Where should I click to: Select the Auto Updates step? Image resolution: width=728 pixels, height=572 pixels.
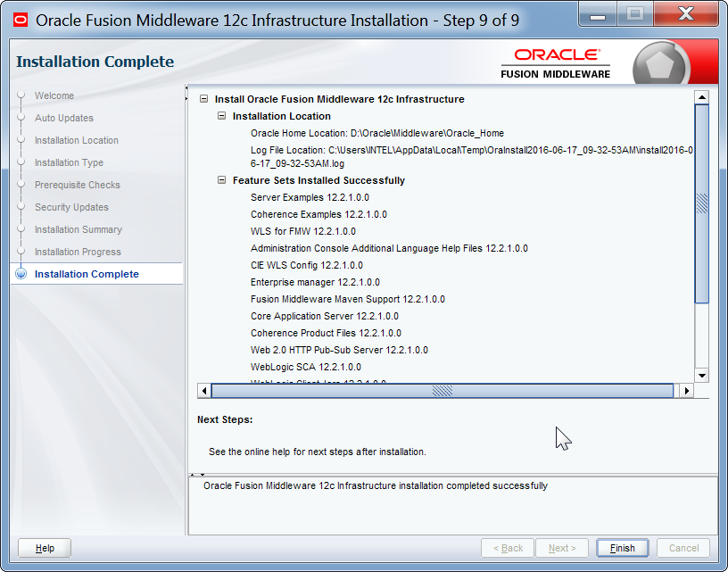coord(64,118)
